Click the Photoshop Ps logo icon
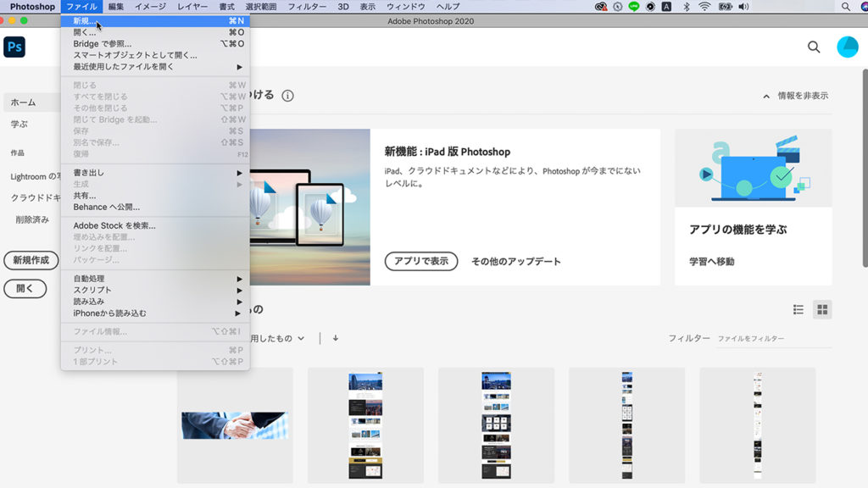868x488 pixels. pyautogui.click(x=14, y=47)
